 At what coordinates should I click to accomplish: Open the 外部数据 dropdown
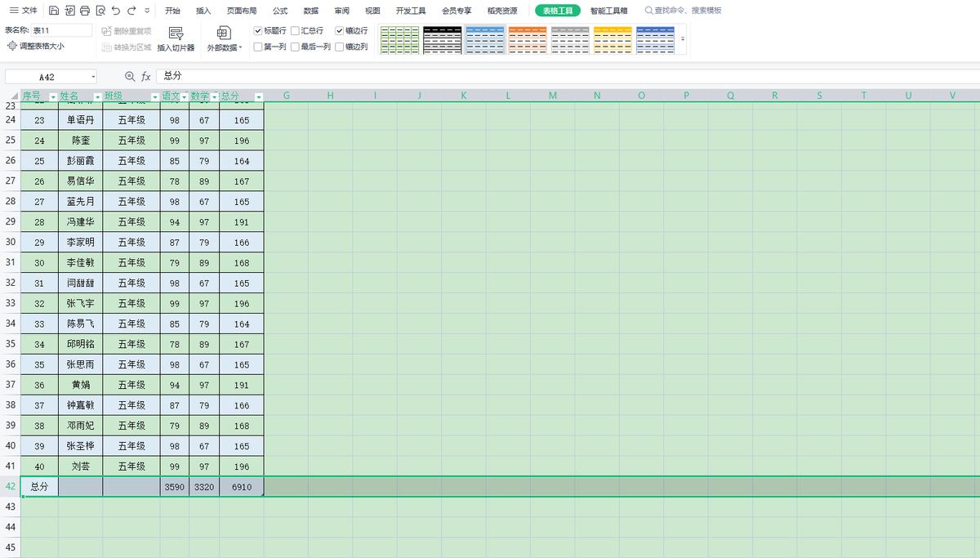coord(224,47)
